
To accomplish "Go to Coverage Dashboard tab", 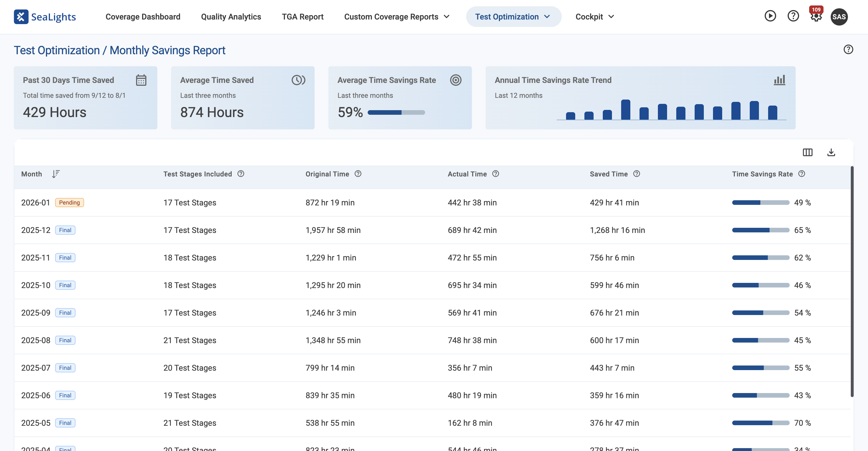I will pyautogui.click(x=143, y=17).
